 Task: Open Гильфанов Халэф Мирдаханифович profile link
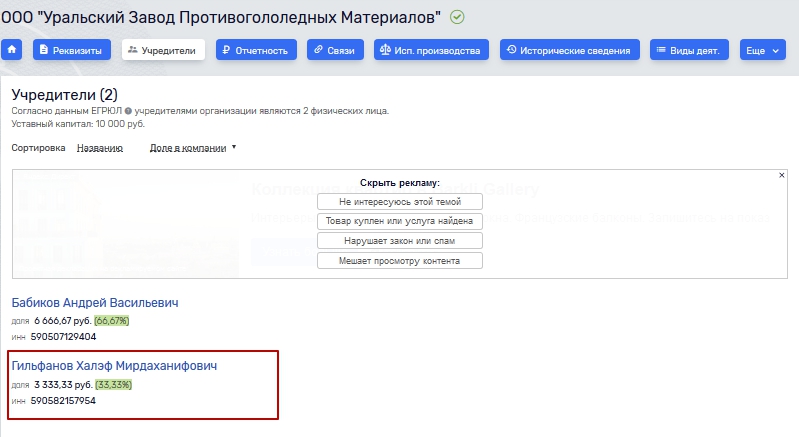coord(114,366)
